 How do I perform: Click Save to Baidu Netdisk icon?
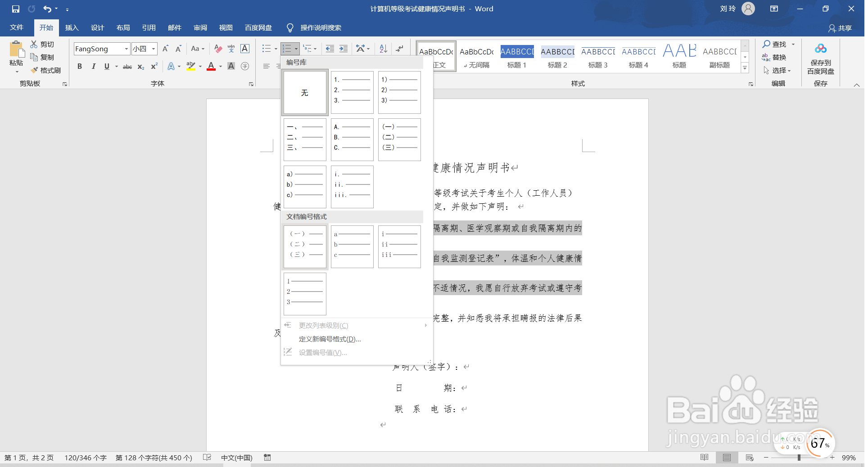pos(820,49)
